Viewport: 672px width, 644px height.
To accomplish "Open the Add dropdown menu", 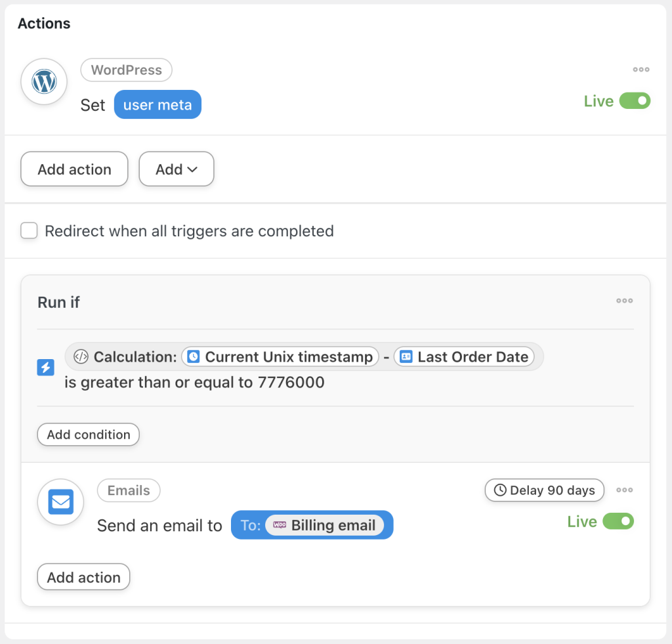I will pyautogui.click(x=176, y=169).
